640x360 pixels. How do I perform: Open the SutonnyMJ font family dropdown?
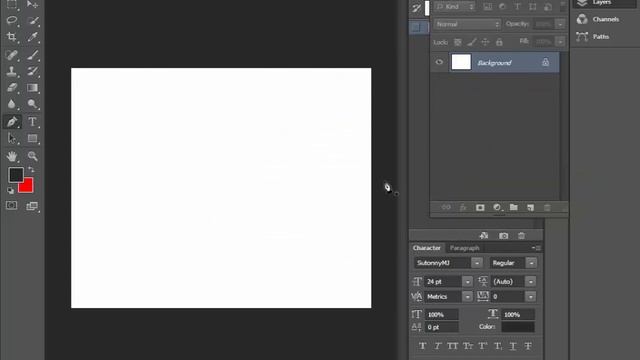point(477,263)
